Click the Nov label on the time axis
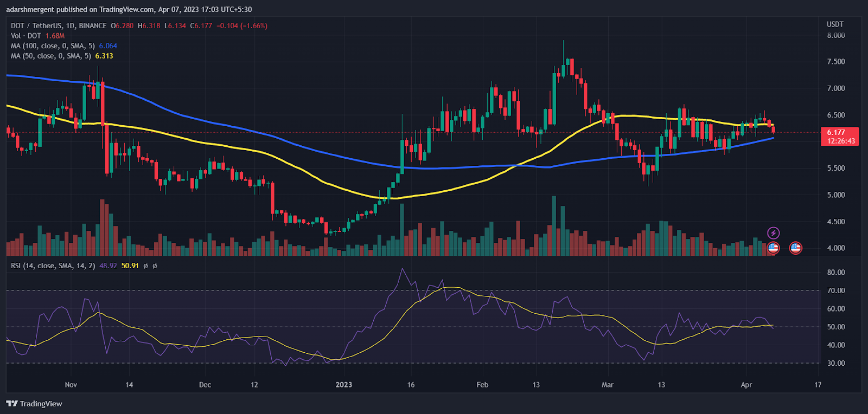The height and width of the screenshot is (414, 868). point(71,385)
